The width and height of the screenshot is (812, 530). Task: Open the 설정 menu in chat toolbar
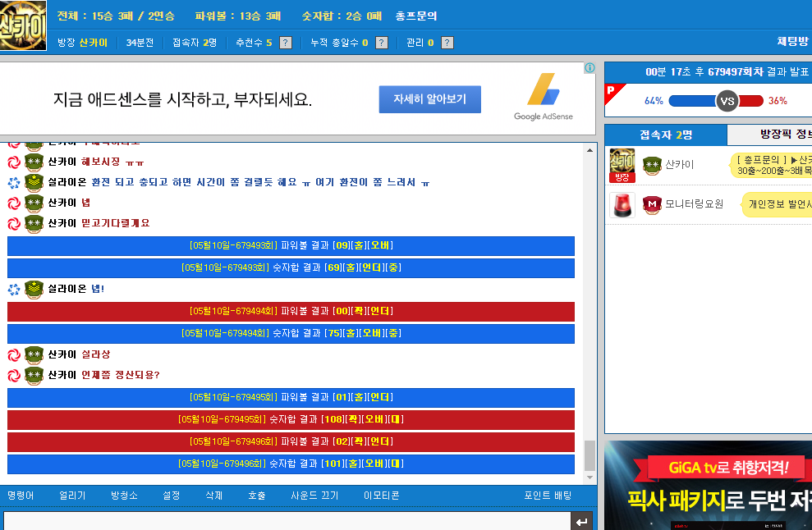click(172, 496)
